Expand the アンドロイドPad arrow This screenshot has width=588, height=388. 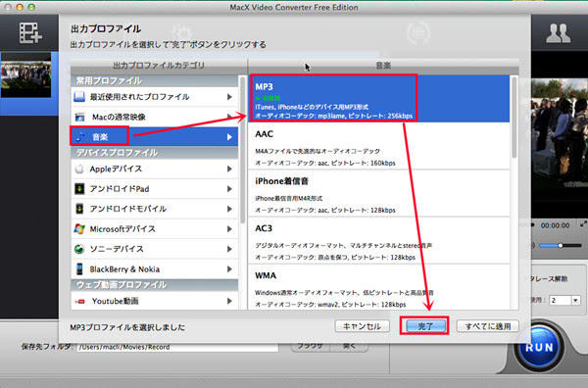click(229, 189)
